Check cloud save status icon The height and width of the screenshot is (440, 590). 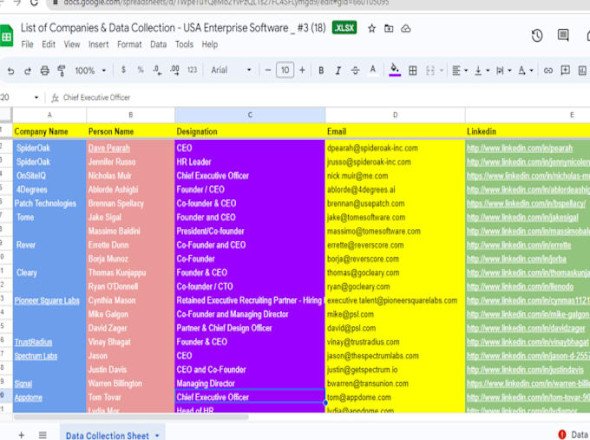coord(406,28)
